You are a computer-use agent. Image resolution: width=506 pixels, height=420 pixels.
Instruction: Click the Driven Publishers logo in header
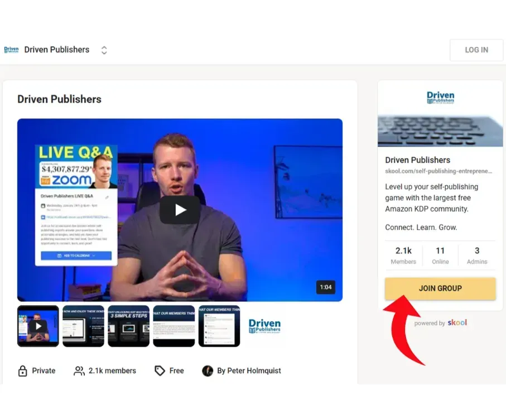(x=11, y=50)
